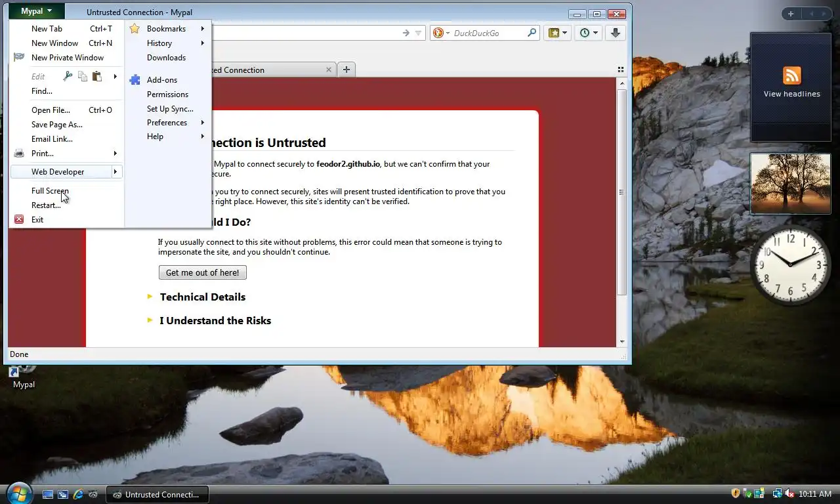
Task: Click the network tray icon
Action: click(778, 493)
